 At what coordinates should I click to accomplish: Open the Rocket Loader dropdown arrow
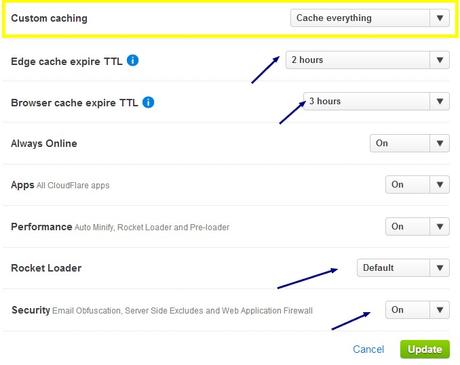440,268
